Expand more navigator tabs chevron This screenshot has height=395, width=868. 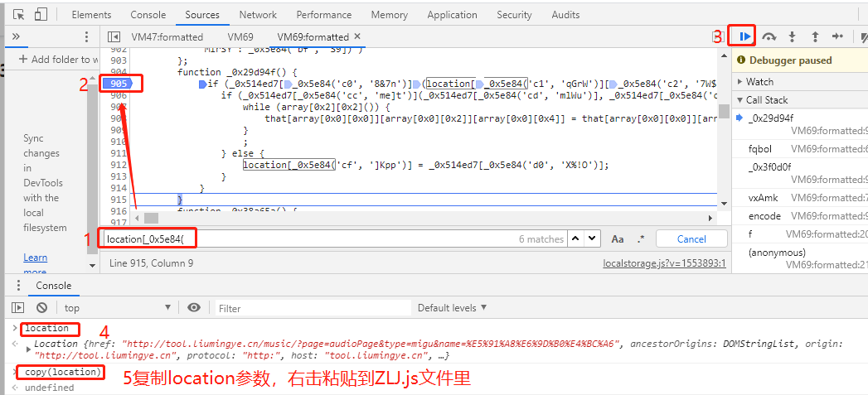click(16, 36)
